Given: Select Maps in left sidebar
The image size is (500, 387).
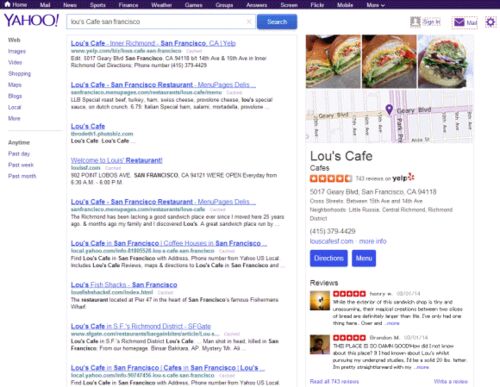Looking at the screenshot, I should pyautogui.click(x=15, y=85).
